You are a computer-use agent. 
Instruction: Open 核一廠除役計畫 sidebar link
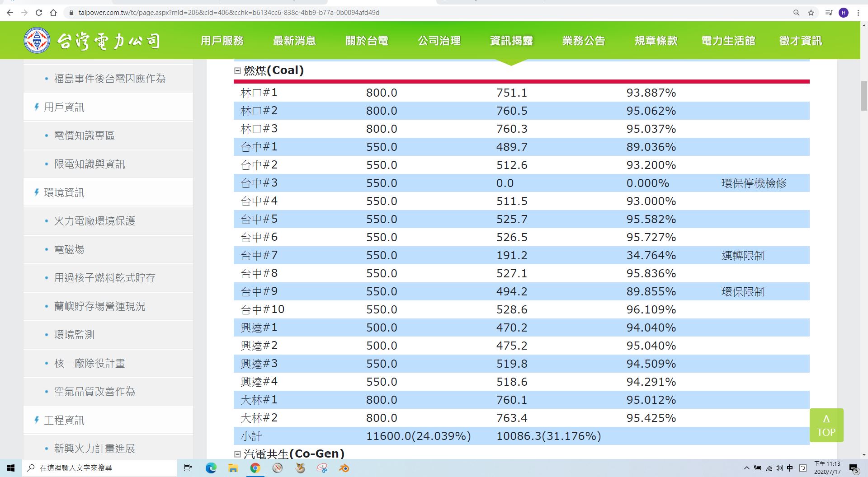click(90, 363)
